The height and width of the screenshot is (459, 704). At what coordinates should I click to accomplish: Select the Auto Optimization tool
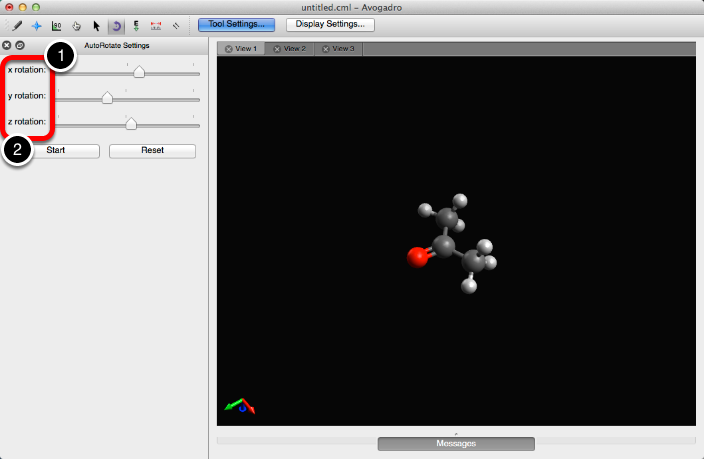tap(136, 25)
